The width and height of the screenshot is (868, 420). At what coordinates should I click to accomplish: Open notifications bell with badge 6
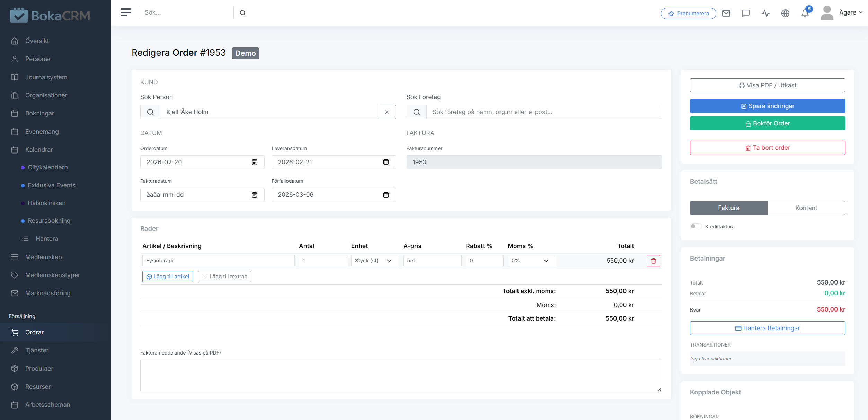tap(805, 13)
